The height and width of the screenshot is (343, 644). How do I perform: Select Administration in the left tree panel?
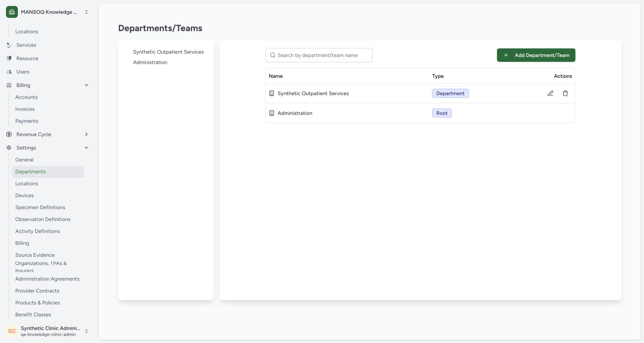(150, 62)
